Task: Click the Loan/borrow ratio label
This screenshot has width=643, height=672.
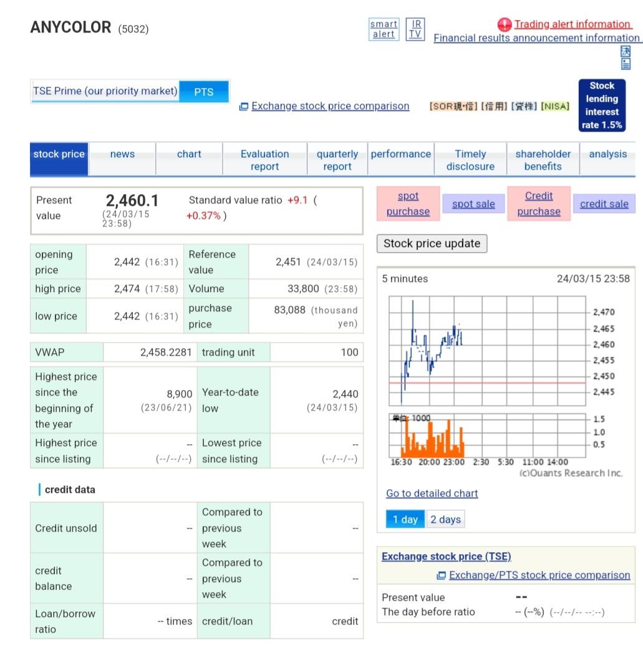Action: 65,621
